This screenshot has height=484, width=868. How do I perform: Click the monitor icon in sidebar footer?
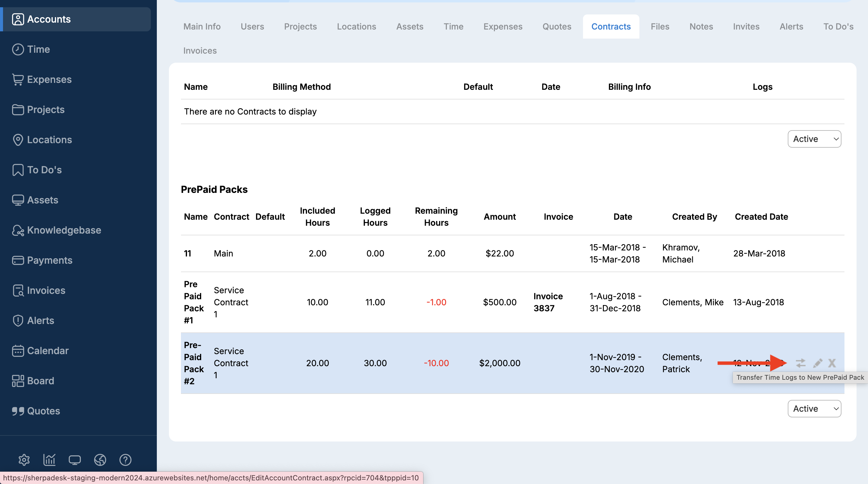click(x=74, y=460)
